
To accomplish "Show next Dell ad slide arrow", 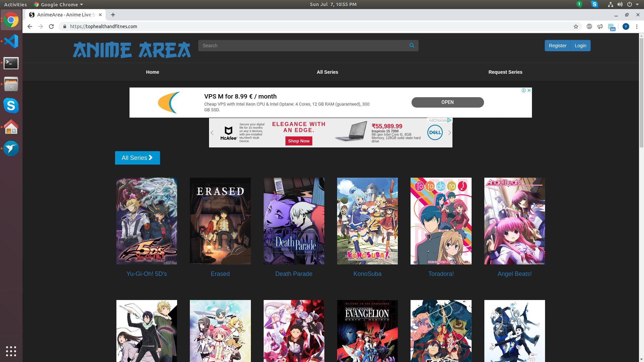I will tap(449, 133).
